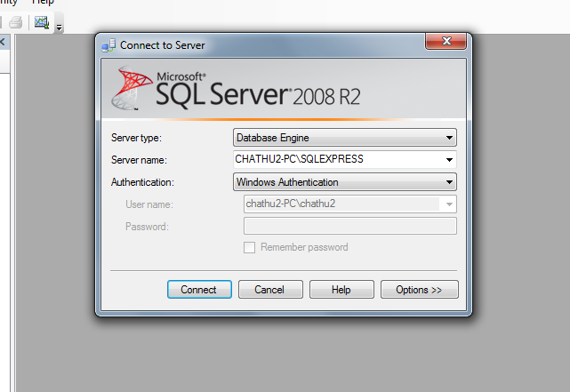Click the greyed-out Print toolbar icon

[x=15, y=22]
